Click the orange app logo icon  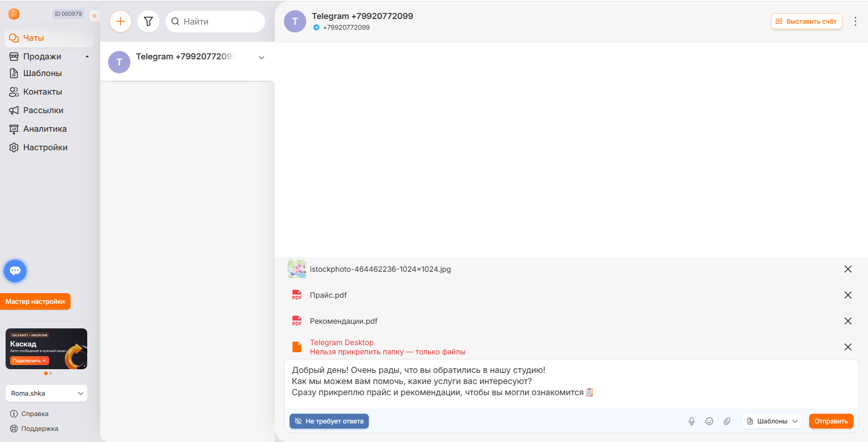[14, 14]
